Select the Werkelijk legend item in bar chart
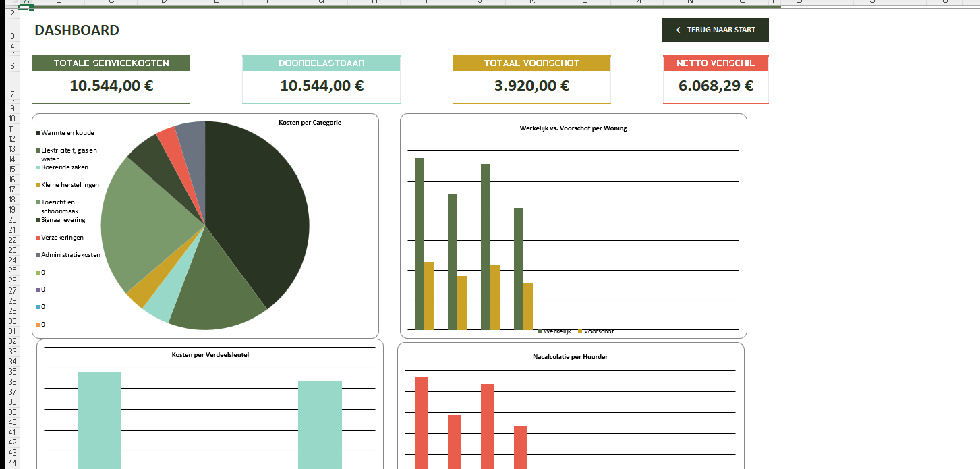 pos(556,331)
